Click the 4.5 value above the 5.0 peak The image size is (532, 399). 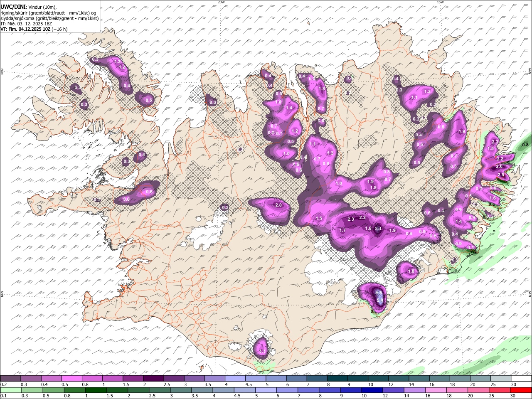(379, 293)
